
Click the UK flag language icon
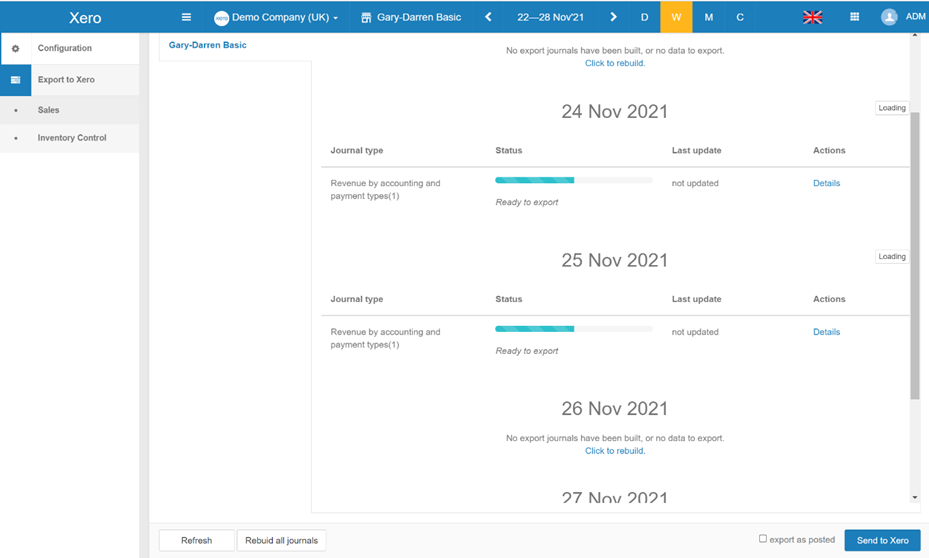813,17
